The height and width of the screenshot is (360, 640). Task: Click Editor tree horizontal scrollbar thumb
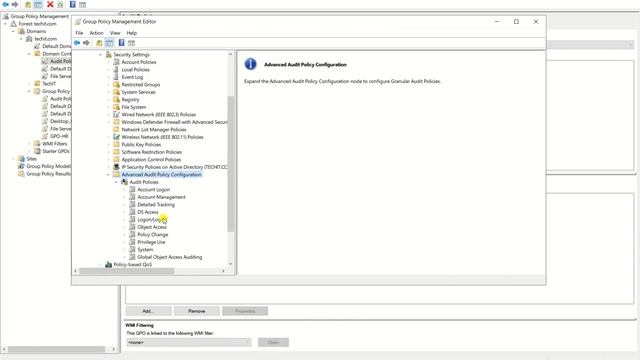[x=127, y=271]
